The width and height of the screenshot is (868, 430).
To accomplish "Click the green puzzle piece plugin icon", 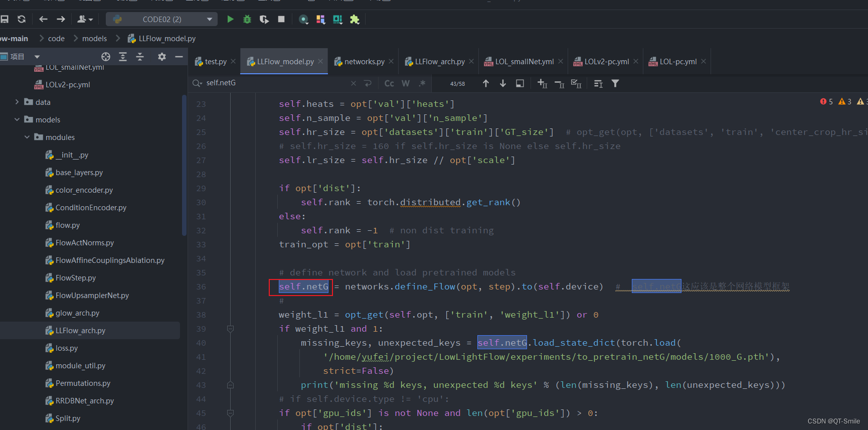I will coord(355,19).
